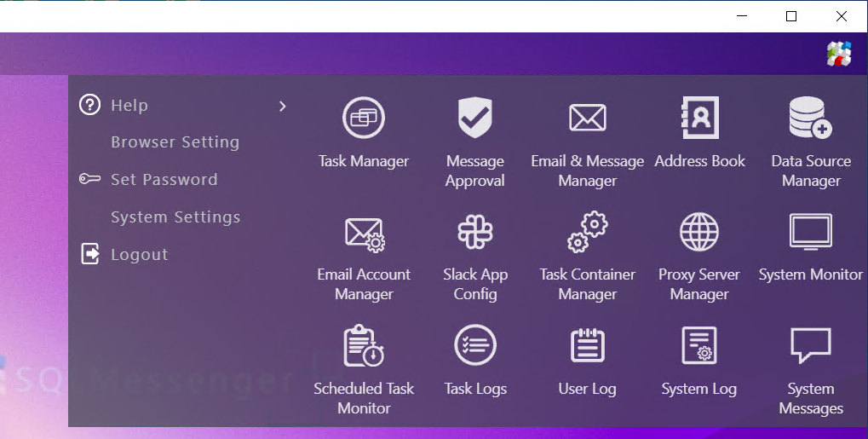Click the Task Manager label
The height and width of the screenshot is (439, 868).
point(364,161)
